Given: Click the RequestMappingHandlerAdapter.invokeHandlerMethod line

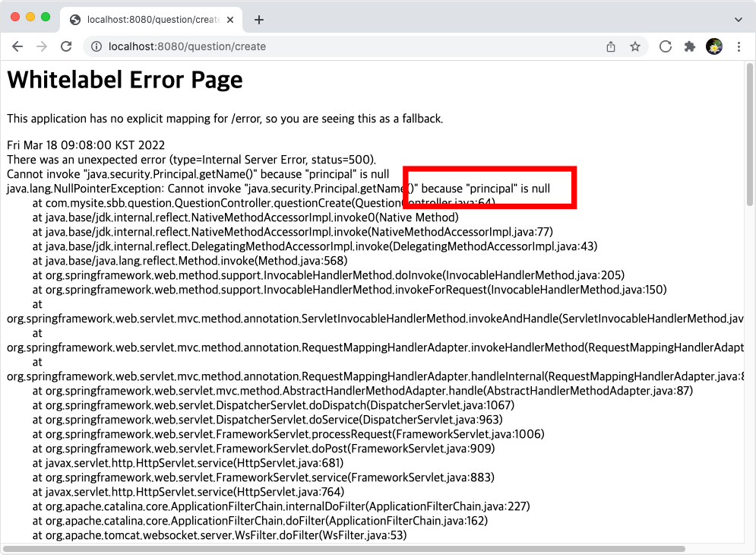Looking at the screenshot, I should tap(375, 348).
